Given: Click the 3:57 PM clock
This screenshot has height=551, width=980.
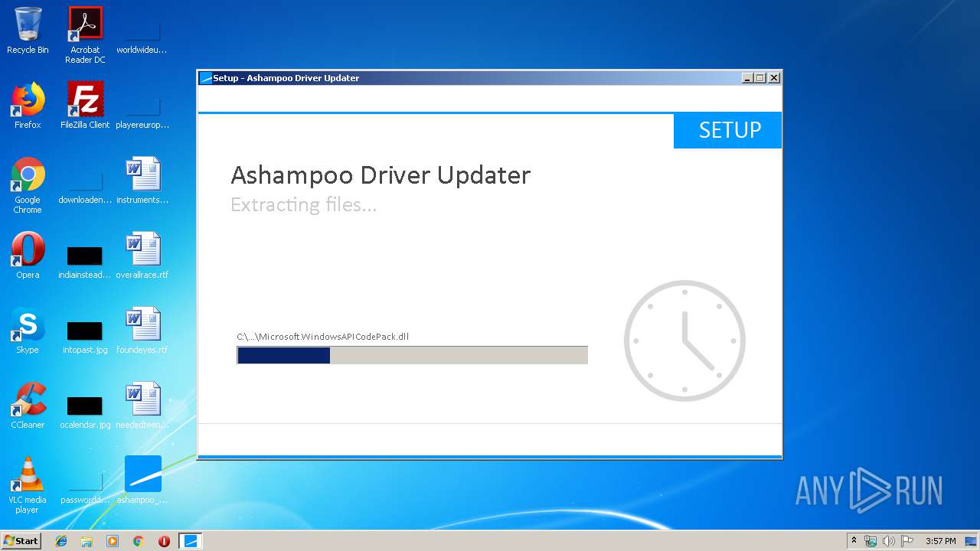Looking at the screenshot, I should pos(941,541).
